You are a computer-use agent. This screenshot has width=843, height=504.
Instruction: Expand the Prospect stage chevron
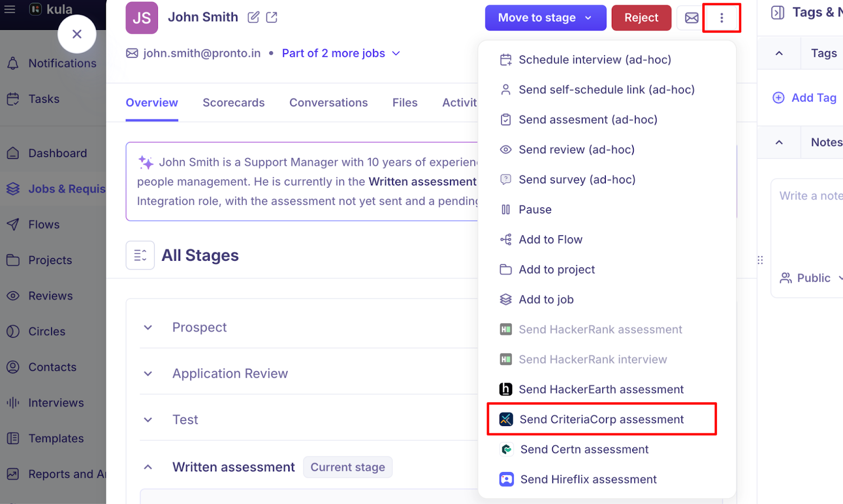pyautogui.click(x=148, y=328)
